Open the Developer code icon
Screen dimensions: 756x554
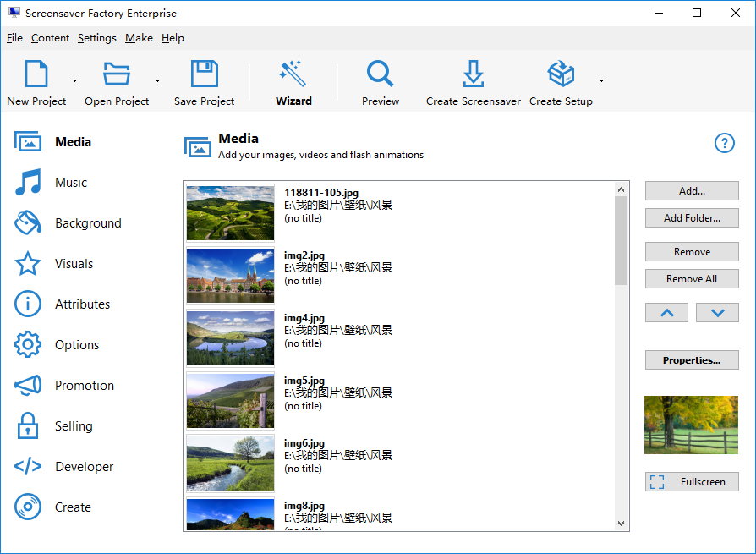click(x=27, y=466)
